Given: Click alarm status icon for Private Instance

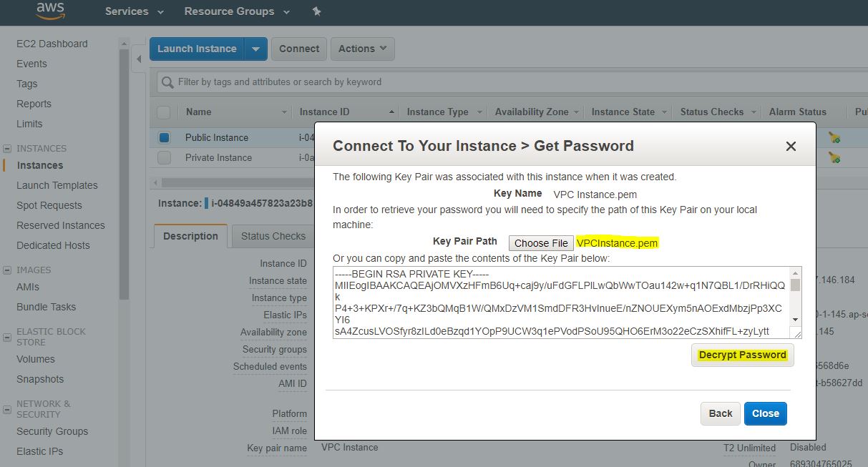Looking at the screenshot, I should tap(834, 157).
